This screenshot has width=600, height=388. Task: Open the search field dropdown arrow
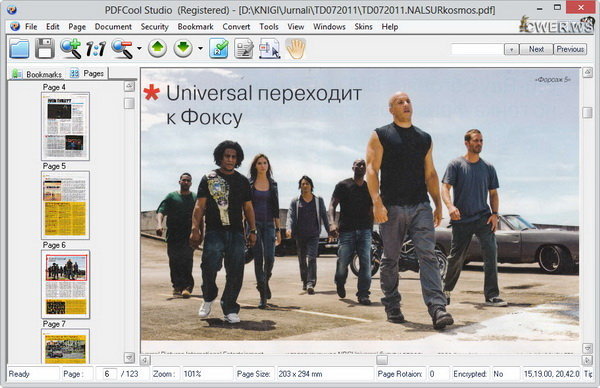[x=512, y=49]
